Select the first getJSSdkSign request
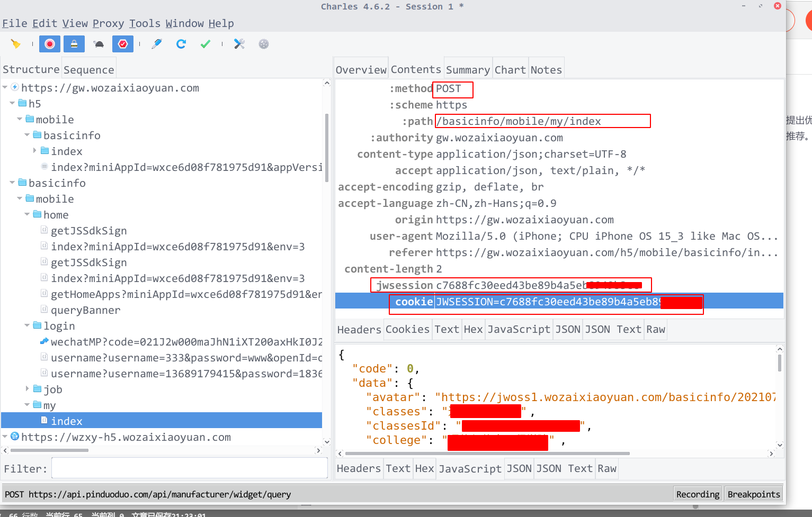The image size is (812, 517). pos(88,231)
